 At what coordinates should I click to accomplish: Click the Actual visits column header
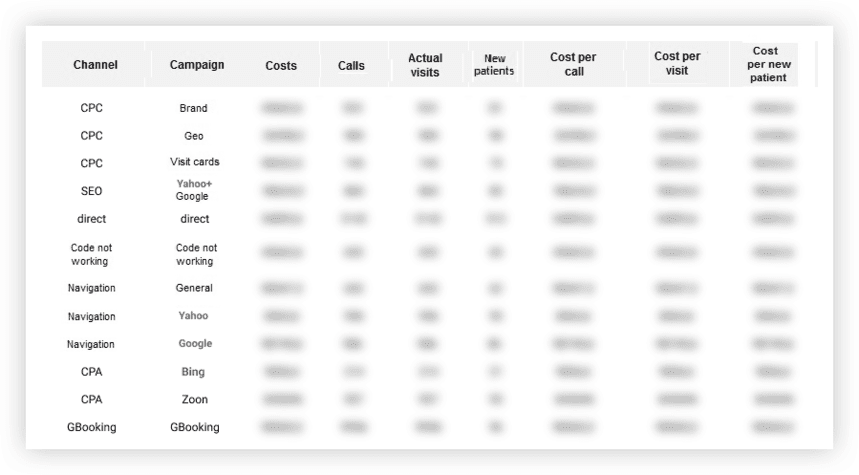[425, 65]
